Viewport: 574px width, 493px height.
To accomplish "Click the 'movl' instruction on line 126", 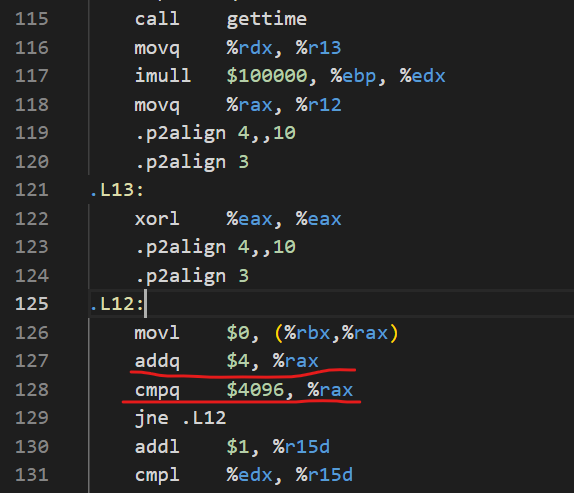I will 157,333.
